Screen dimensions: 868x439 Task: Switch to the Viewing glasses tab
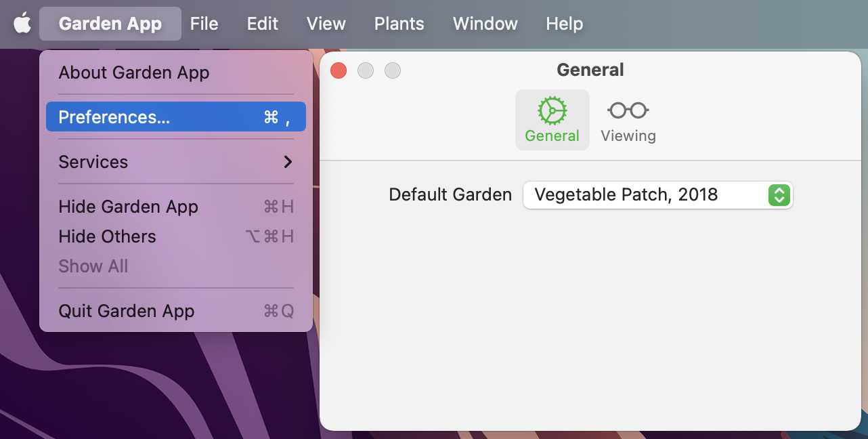(628, 120)
